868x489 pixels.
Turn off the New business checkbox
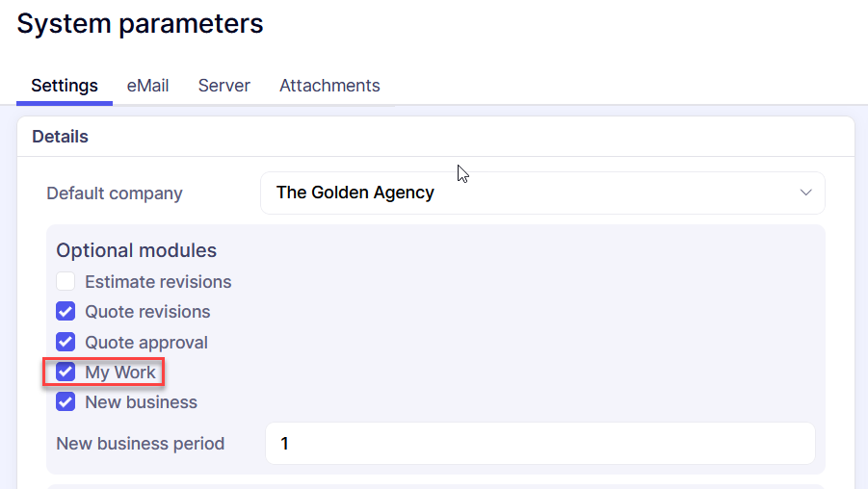pos(66,401)
